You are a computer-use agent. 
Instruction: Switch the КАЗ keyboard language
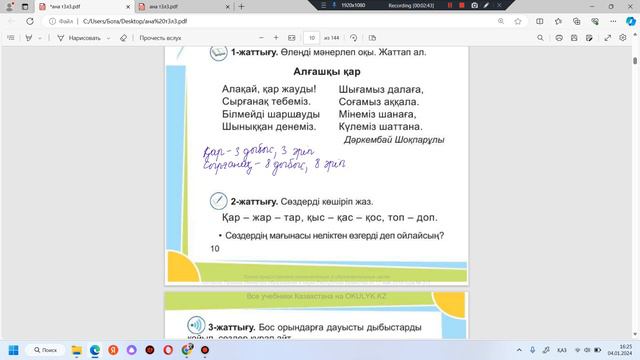(562, 350)
